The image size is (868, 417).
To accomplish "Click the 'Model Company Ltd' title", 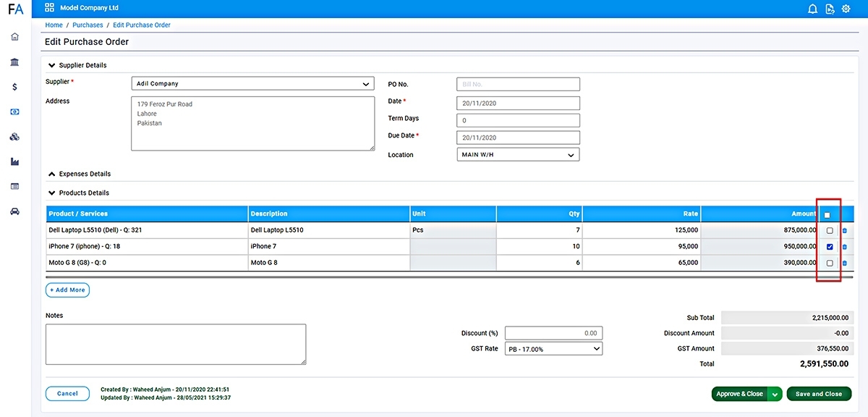I will point(89,8).
